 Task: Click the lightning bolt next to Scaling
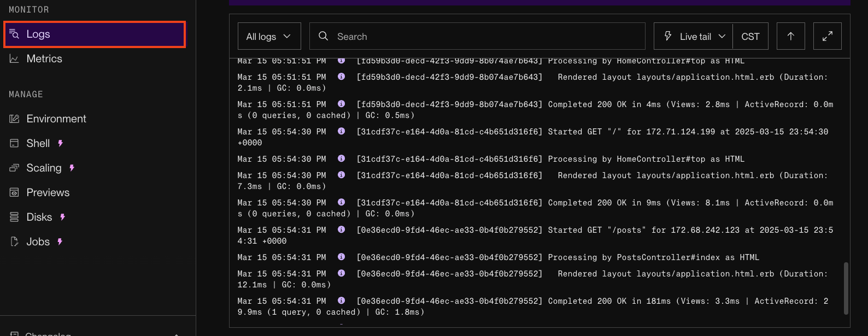[x=72, y=168]
